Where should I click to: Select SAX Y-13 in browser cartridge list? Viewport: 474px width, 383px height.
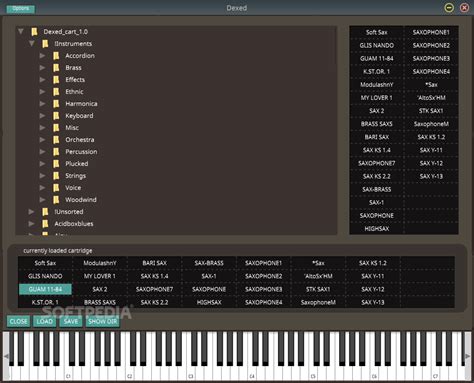pyautogui.click(x=431, y=176)
